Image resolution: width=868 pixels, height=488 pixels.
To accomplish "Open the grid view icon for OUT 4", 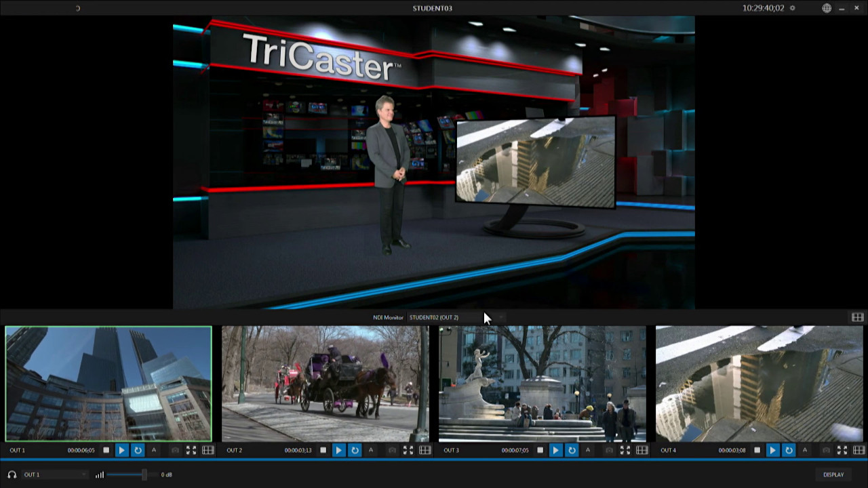I will pyautogui.click(x=859, y=450).
